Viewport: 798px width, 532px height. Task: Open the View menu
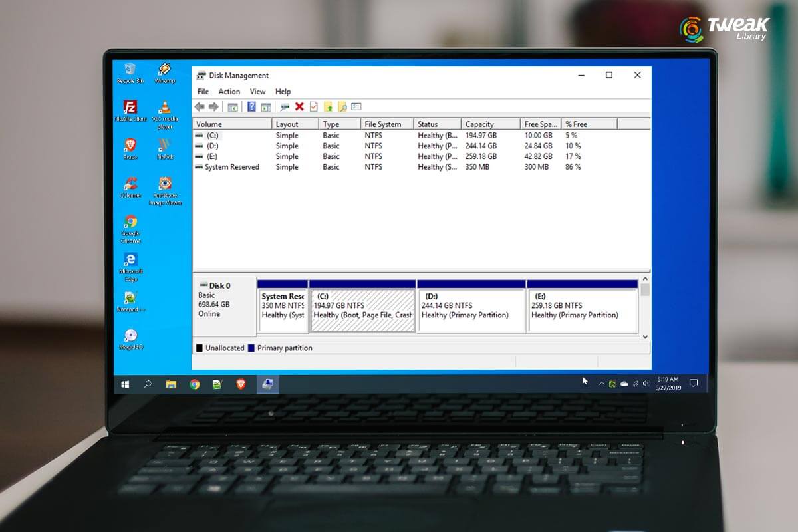pyautogui.click(x=258, y=91)
